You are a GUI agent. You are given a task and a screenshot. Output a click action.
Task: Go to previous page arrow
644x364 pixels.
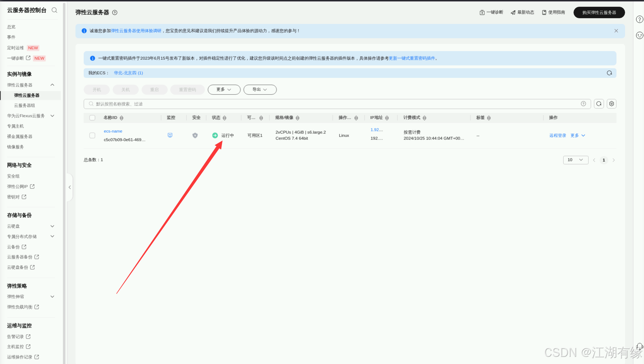tap(594, 160)
